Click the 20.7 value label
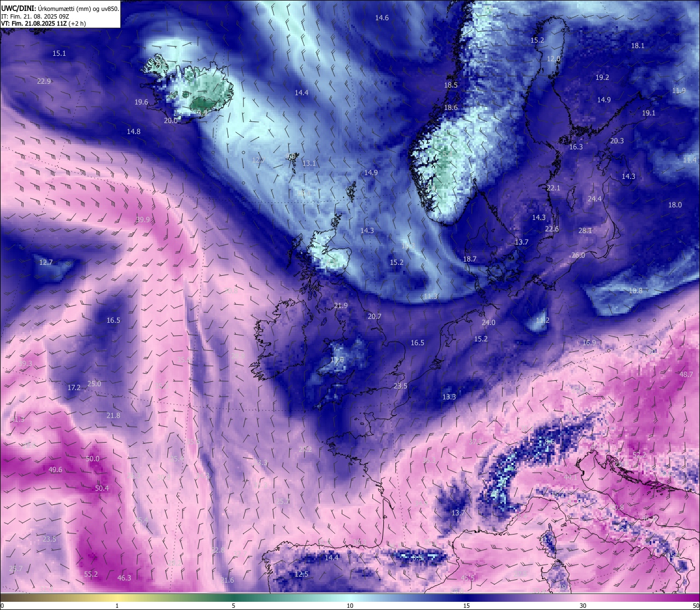The image size is (700, 610). pos(375,317)
